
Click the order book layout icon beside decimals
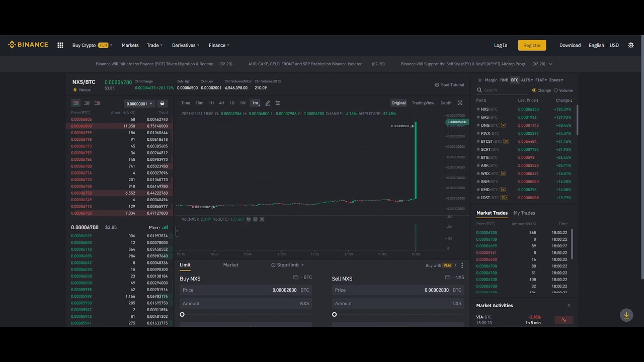coord(162,104)
